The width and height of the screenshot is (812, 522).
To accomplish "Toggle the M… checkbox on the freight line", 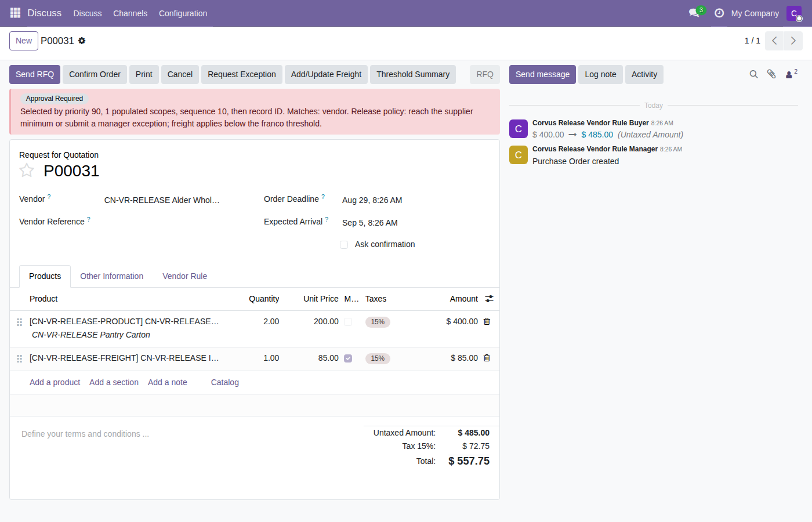I will pos(348,358).
